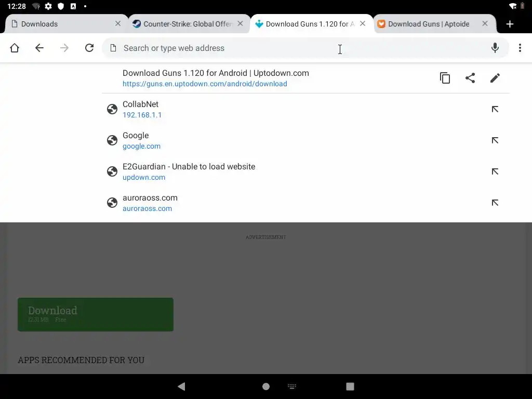Open a new browser tab
The height and width of the screenshot is (399, 532).
510,24
